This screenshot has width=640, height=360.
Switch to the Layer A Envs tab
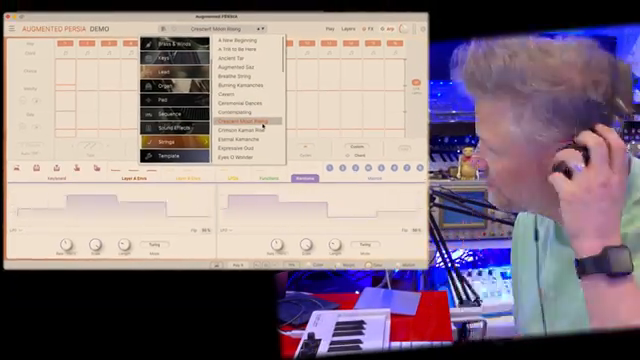(134, 178)
